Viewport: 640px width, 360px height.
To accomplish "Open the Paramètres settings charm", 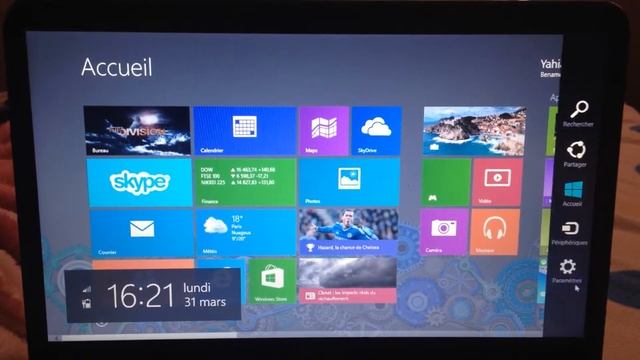I will 567,271.
